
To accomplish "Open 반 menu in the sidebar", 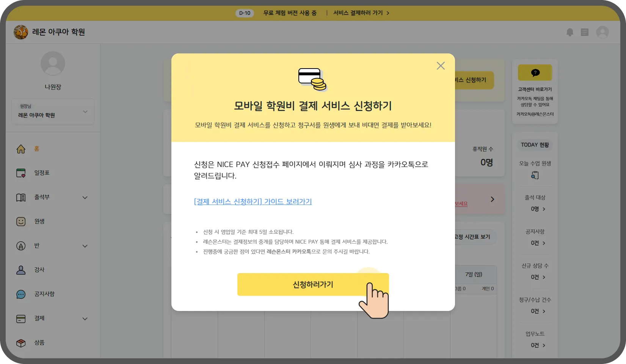I will [53, 246].
